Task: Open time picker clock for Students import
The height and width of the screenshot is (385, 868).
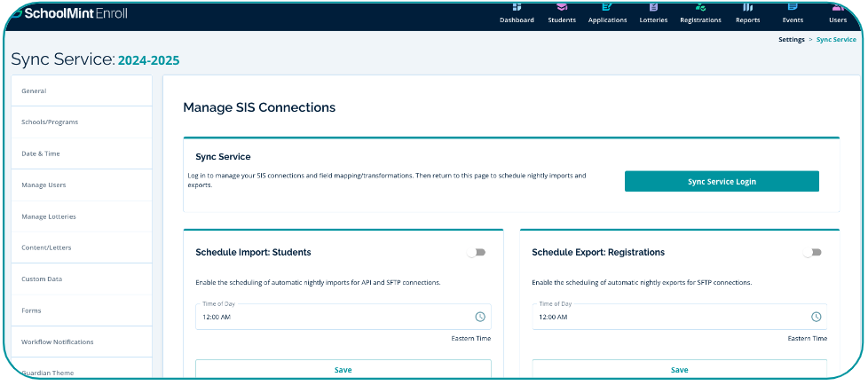Action: (480, 317)
